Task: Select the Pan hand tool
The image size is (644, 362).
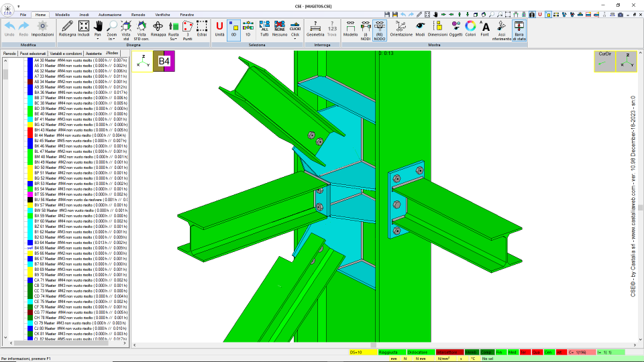Action: click(98, 27)
